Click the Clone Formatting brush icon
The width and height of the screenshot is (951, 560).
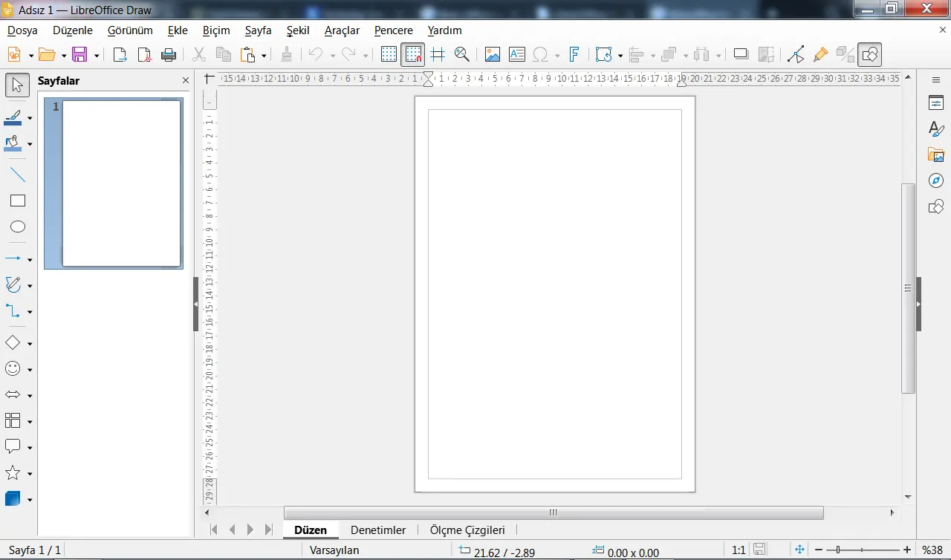click(287, 54)
